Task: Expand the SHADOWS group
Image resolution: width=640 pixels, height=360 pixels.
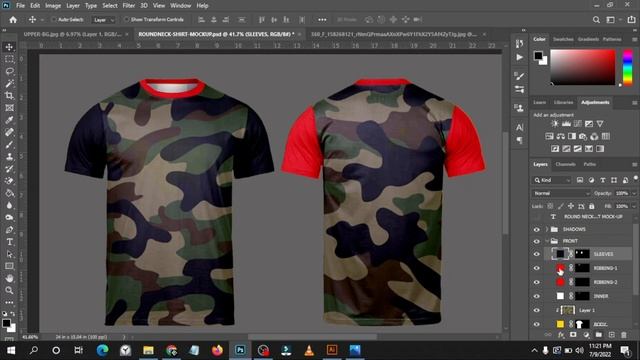Action: (547, 229)
